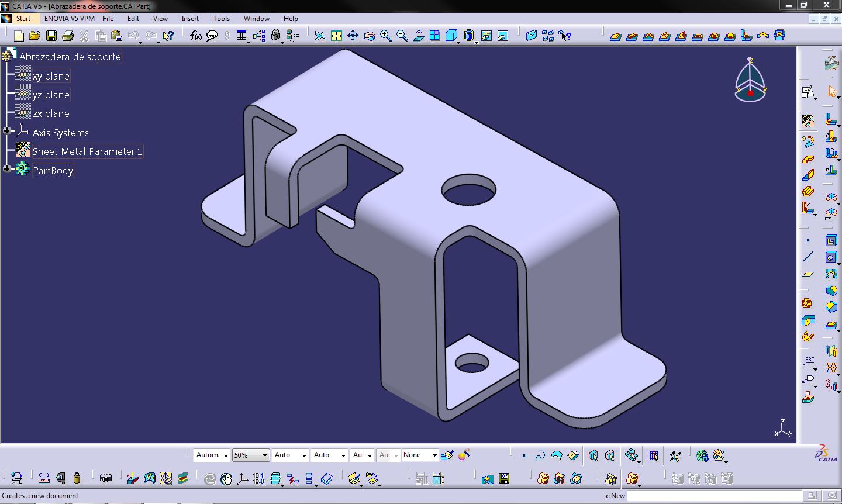Click the Capture camera icon
Image resolution: width=842 pixels, height=504 pixels.
105,478
